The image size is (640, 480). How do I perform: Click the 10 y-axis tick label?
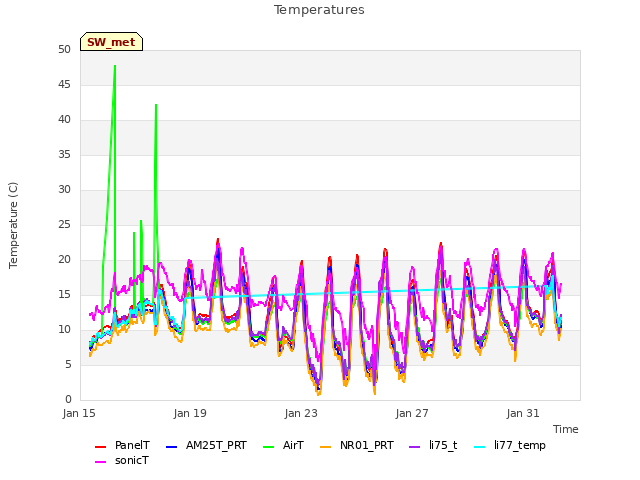point(64,329)
